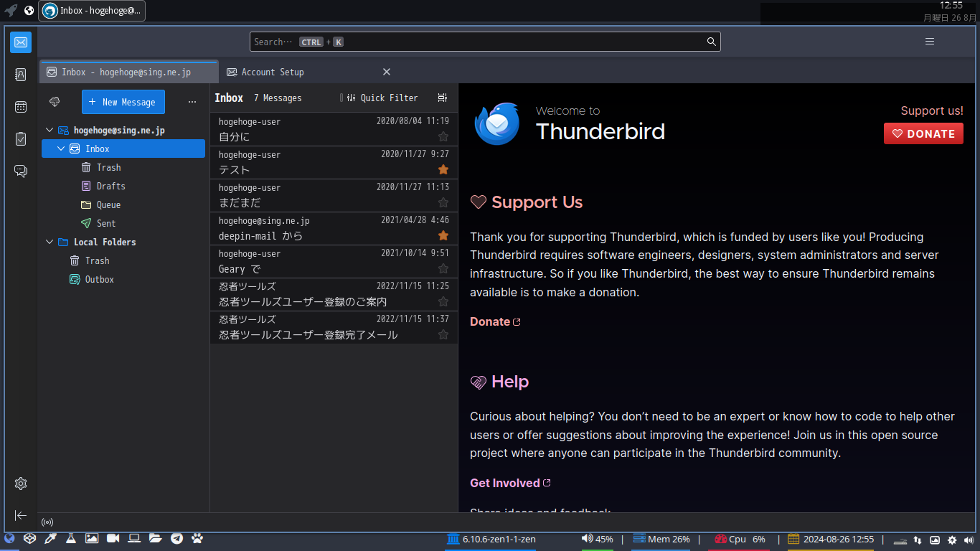980x551 pixels.
Task: Click the New Message button
Action: coord(123,102)
